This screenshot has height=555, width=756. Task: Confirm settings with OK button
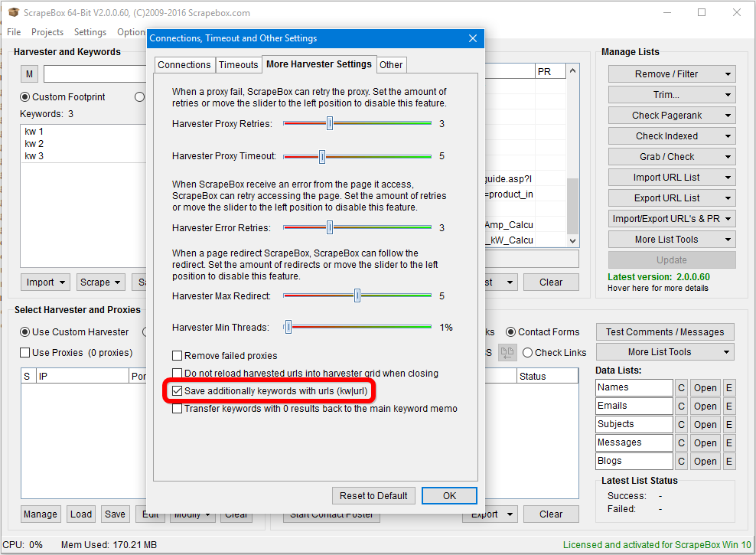click(x=449, y=496)
